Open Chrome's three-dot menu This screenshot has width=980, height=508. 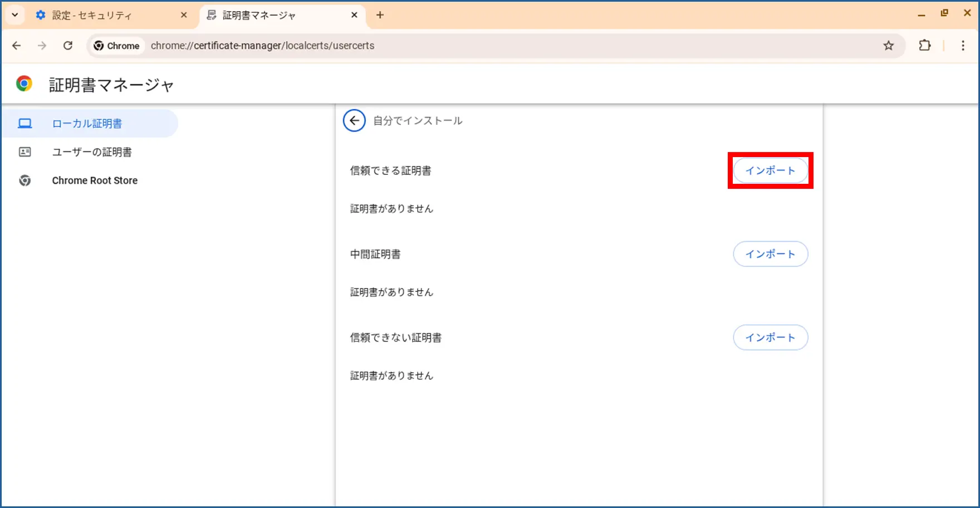963,46
